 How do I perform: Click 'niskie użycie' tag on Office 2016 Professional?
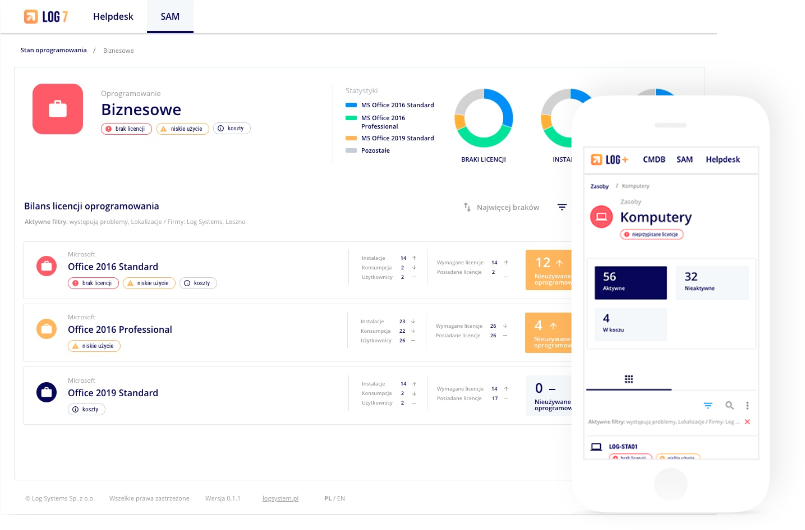click(94, 346)
